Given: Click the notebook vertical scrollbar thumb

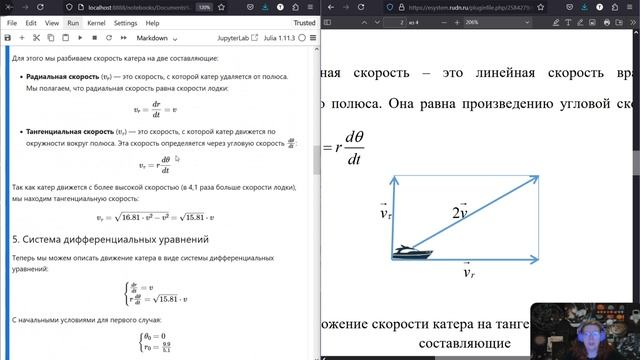Looking at the screenshot, I should 317,160.
